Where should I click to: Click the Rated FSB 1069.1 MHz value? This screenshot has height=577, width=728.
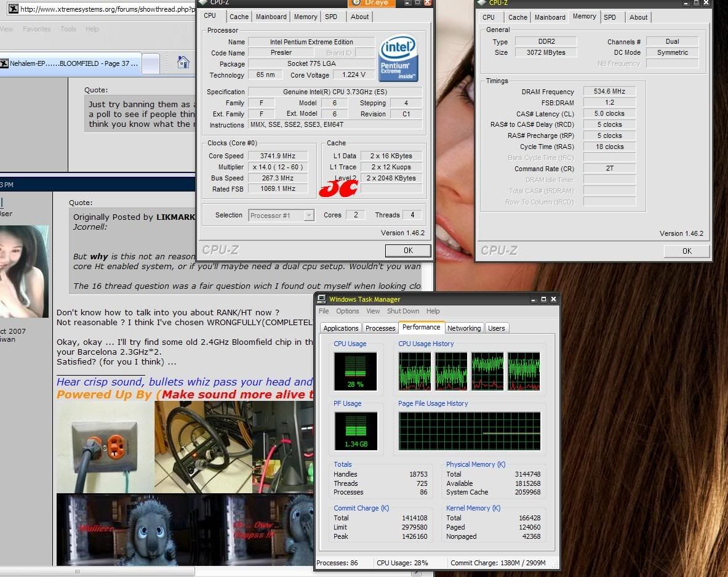tap(278, 188)
